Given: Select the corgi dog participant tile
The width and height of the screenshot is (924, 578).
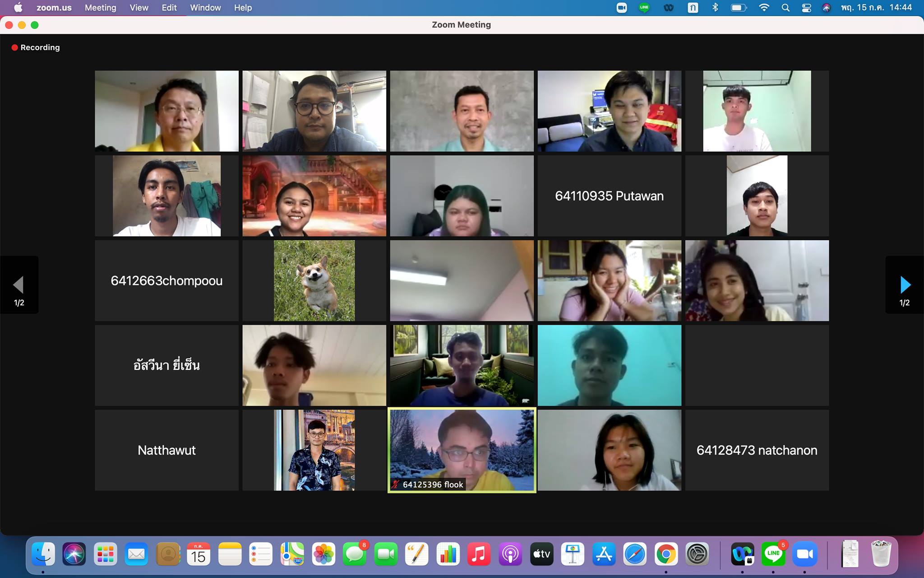Looking at the screenshot, I should pyautogui.click(x=314, y=280).
